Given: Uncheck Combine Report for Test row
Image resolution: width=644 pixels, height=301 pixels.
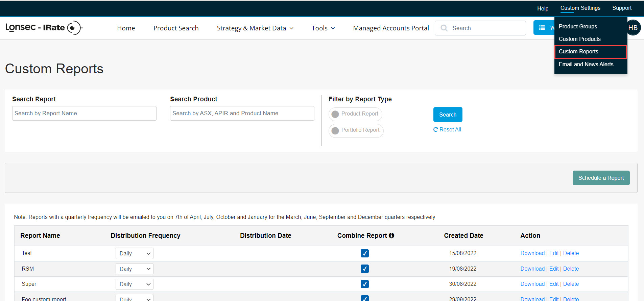Looking at the screenshot, I should (364, 253).
